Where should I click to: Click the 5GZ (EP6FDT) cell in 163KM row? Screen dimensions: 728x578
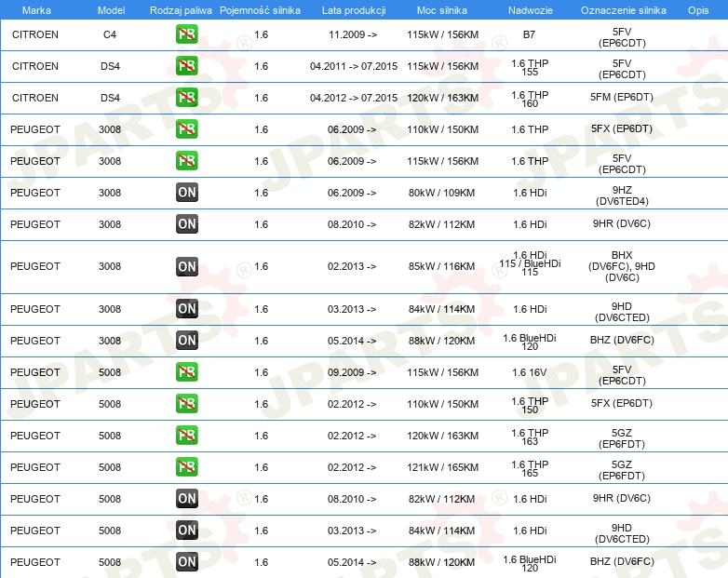622,438
